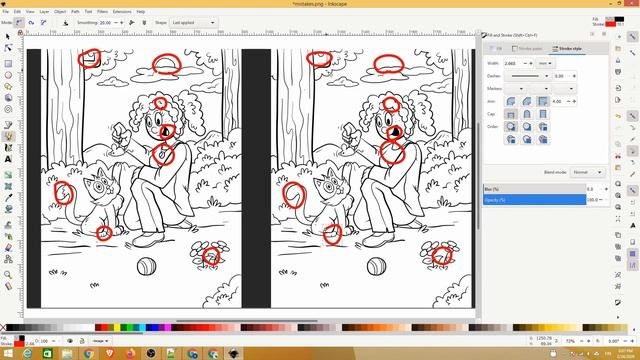Select the Star/polygon tool
640x360 pixels.
[8, 87]
